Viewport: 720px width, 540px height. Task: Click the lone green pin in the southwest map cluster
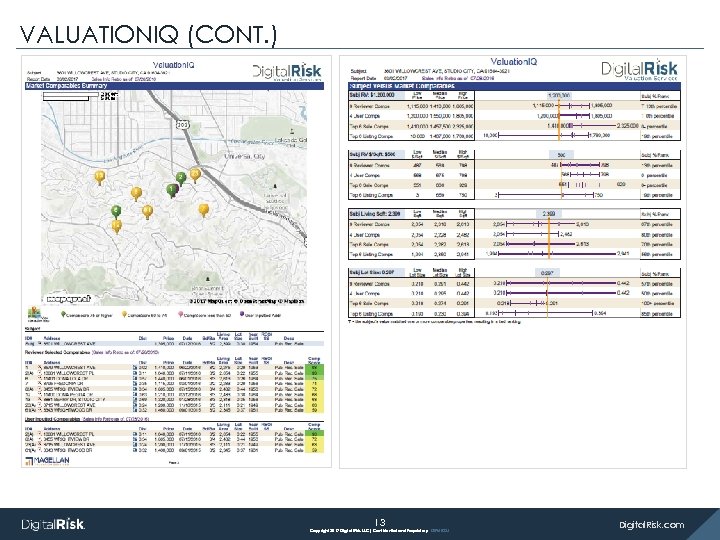pyautogui.click(x=117, y=211)
